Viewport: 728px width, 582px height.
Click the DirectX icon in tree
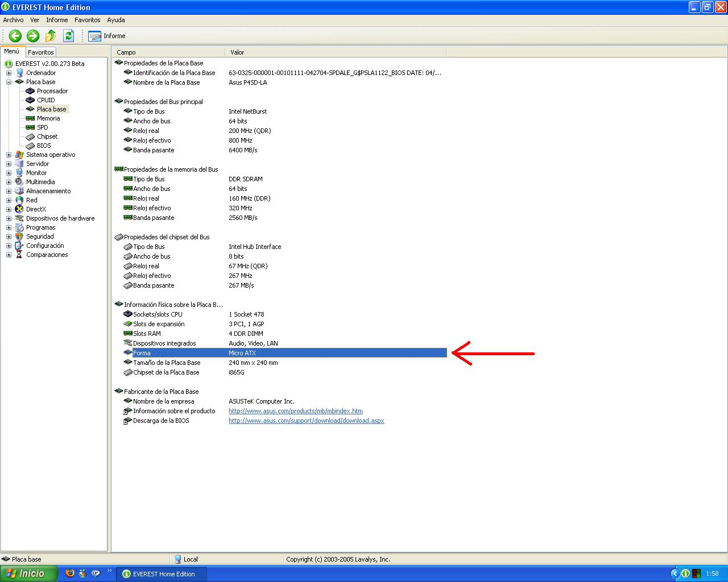coord(19,209)
